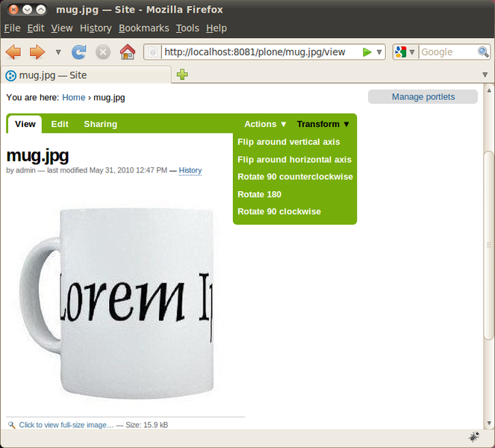This screenshot has height=448, width=495.
Task: Open a new tab with the plus icon
Action: 182,75
